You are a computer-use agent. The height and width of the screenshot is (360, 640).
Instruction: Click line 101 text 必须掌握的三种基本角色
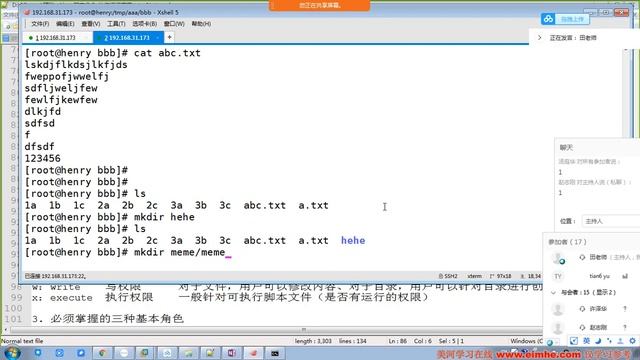117,319
